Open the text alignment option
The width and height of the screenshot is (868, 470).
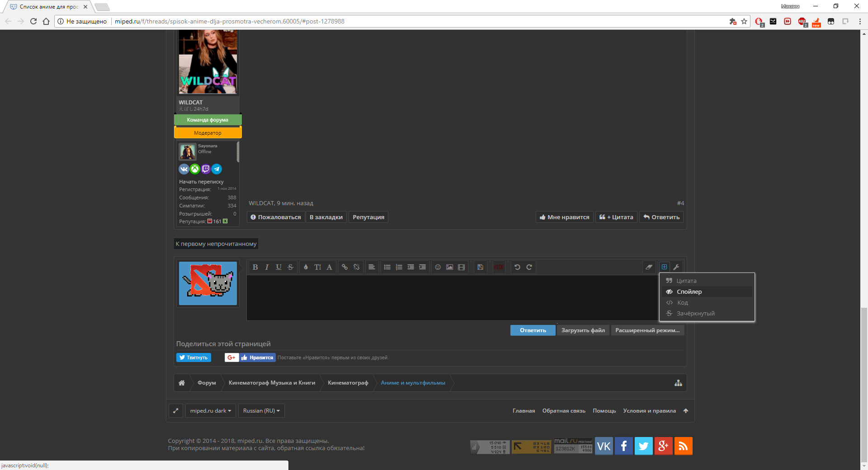(372, 267)
